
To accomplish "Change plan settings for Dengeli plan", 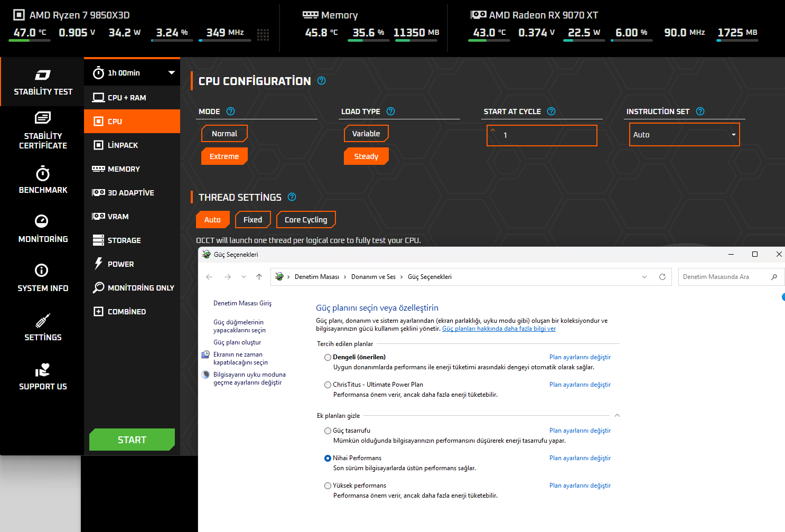I will (x=580, y=357).
